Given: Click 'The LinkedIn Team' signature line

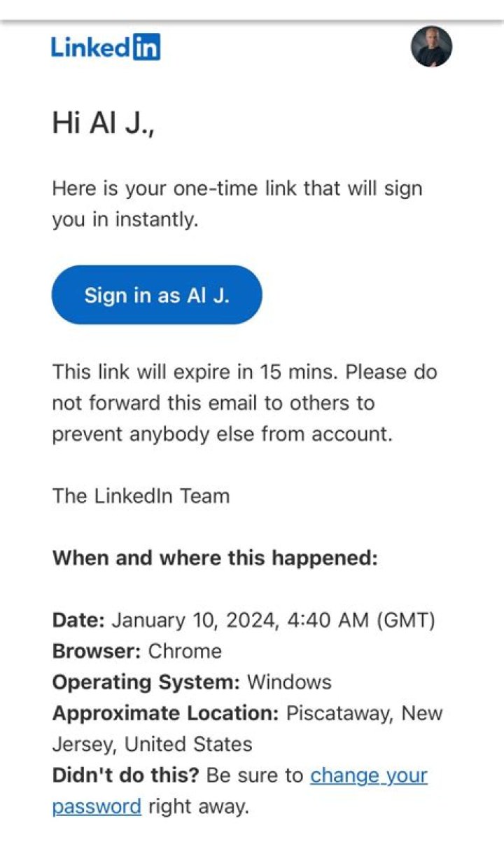Looking at the screenshot, I should coord(140,496).
